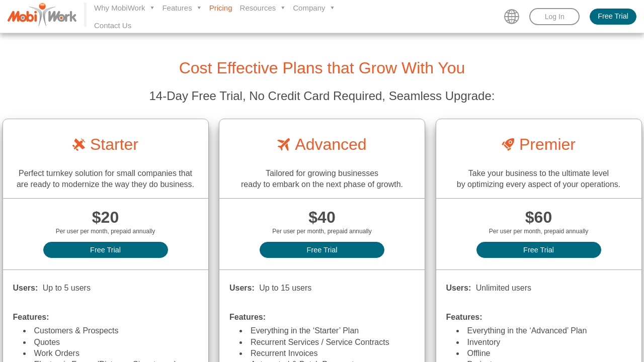Start Free Trial for the Premier plan
Screen dimensions: 644x362
click(x=538, y=250)
